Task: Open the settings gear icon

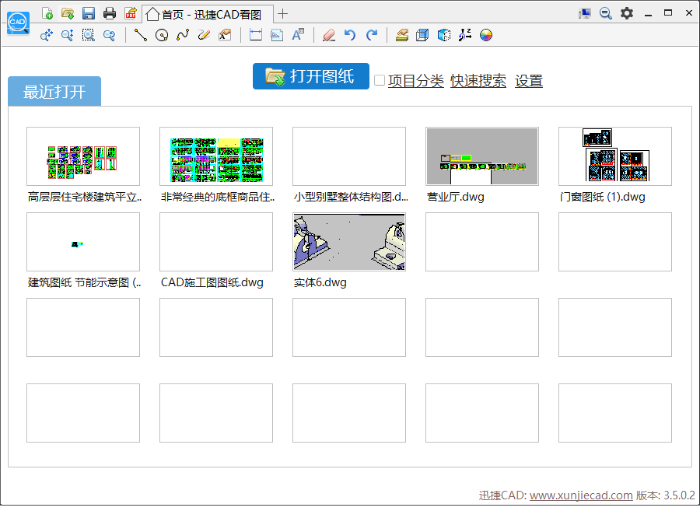Action: pos(627,13)
